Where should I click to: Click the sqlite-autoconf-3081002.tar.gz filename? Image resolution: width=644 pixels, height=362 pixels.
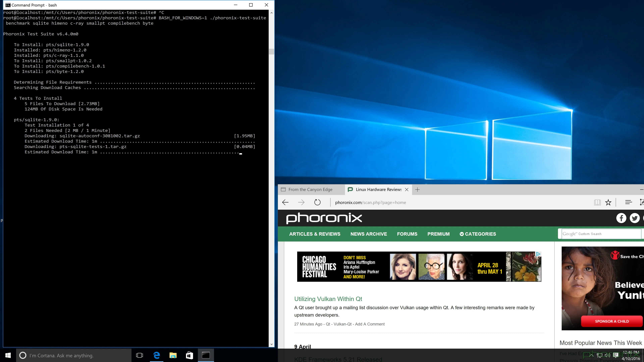pos(99,136)
